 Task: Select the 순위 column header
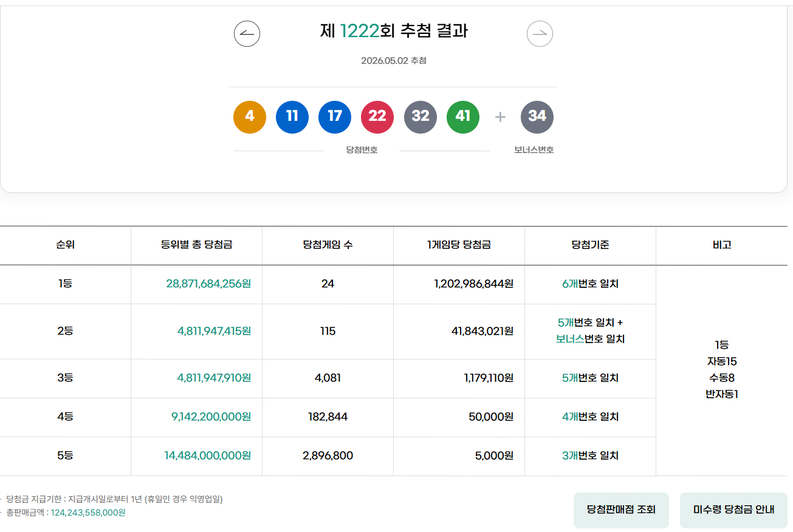point(66,245)
